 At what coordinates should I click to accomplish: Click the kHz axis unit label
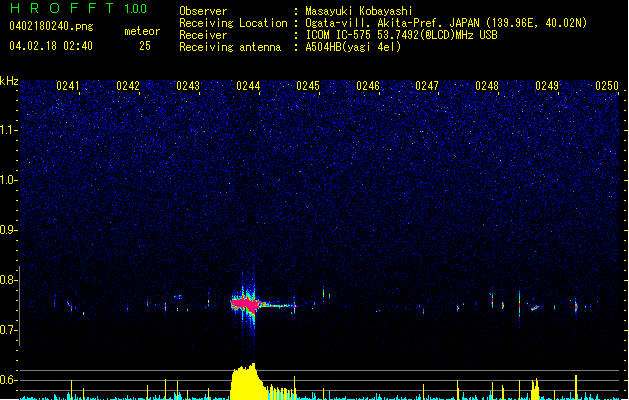9,81
